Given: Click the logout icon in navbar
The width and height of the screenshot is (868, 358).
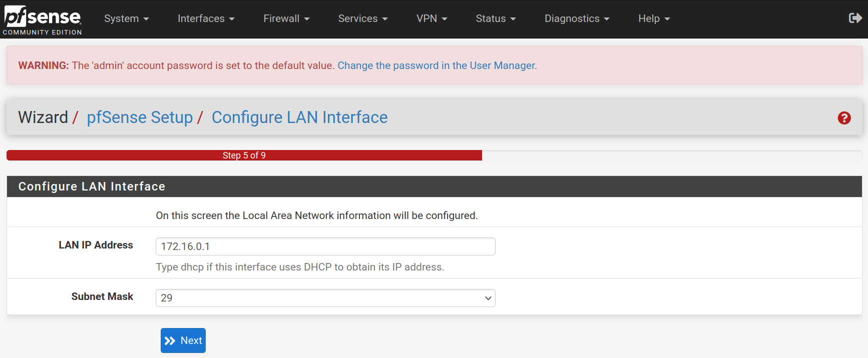Looking at the screenshot, I should (x=855, y=18).
